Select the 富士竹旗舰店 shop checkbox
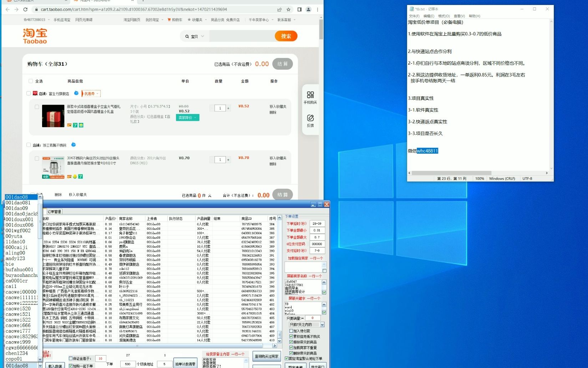Viewport: 588px width, 368px height. click(x=29, y=93)
